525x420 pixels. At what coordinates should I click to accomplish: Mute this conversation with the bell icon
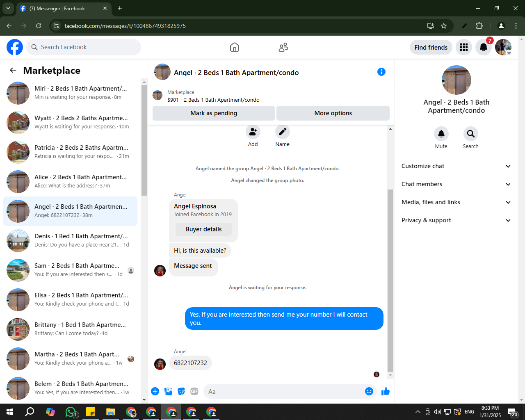[441, 134]
